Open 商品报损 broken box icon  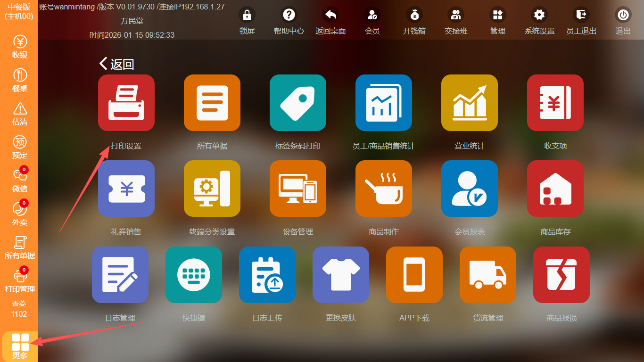561,275
